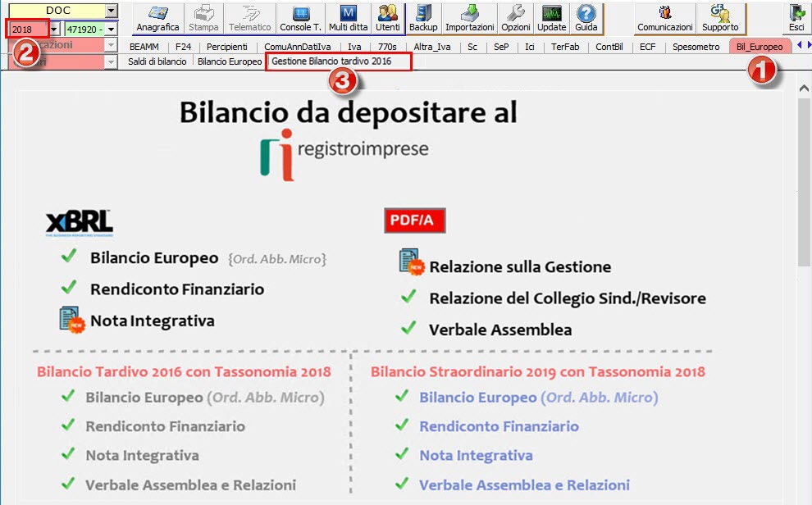Exit the application with Esci
812x505 pixels.
coord(796,19)
